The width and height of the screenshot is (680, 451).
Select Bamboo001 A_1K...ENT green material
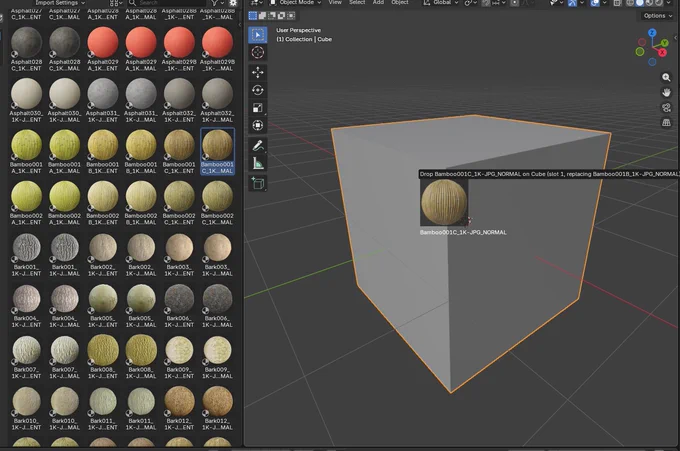pos(26,151)
